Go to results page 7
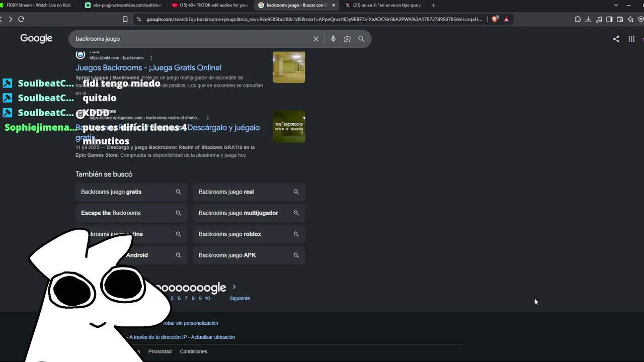Screen dimensions: 644x362 coord(186,298)
